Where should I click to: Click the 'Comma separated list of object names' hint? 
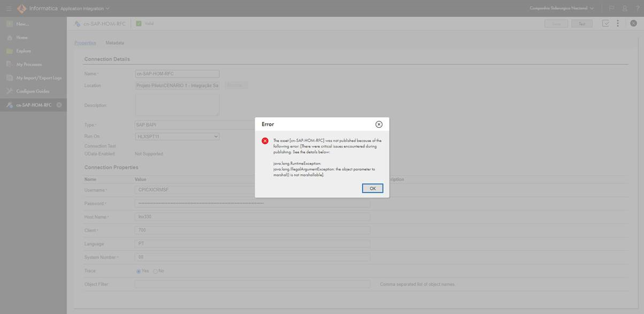417,285
